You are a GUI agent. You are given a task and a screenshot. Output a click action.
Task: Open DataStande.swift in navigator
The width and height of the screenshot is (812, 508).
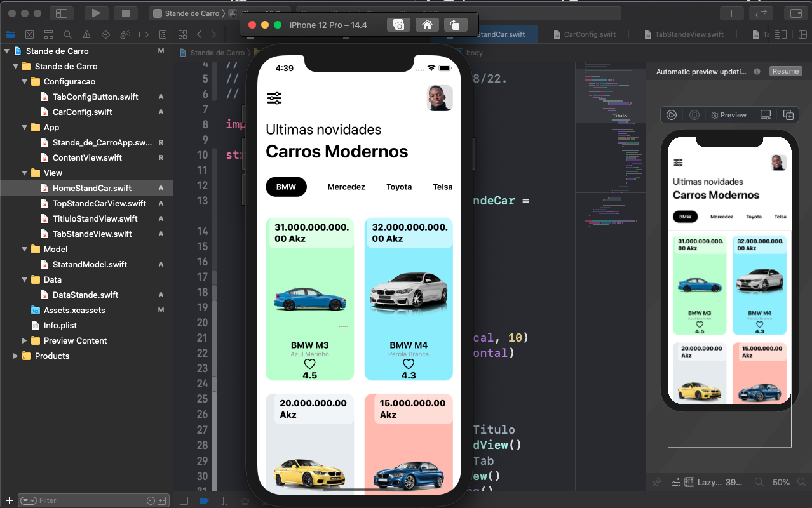point(85,295)
